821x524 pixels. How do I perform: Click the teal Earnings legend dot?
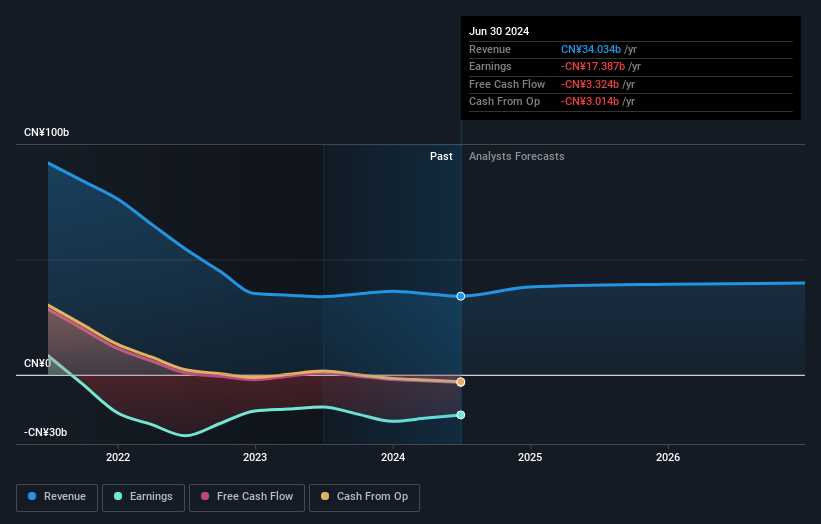coord(118,496)
